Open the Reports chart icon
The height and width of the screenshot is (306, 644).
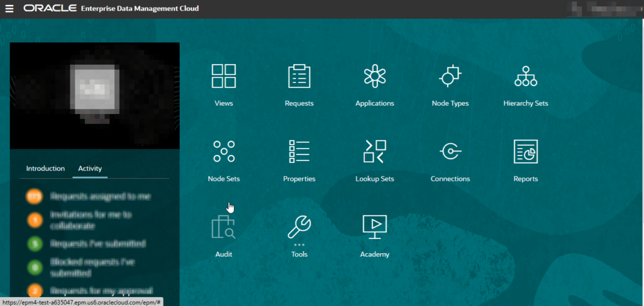[x=526, y=151]
